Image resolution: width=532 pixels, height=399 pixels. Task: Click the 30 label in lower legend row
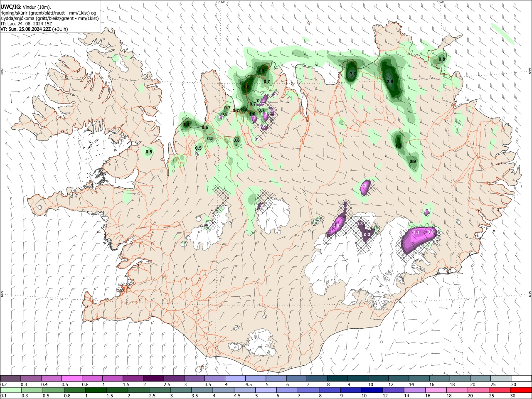click(512, 396)
